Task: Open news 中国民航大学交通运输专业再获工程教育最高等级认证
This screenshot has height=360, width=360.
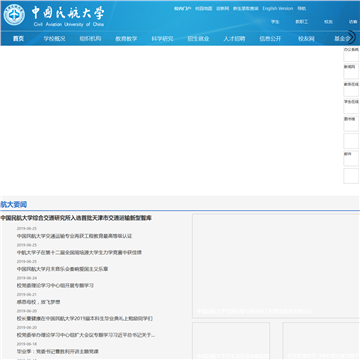Action: pos(74,236)
